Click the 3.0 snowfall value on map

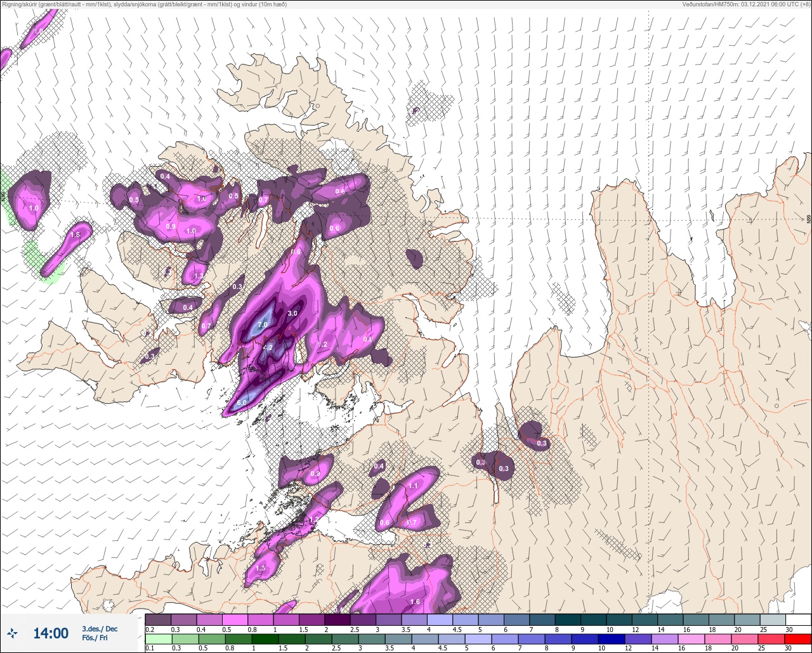(x=292, y=313)
